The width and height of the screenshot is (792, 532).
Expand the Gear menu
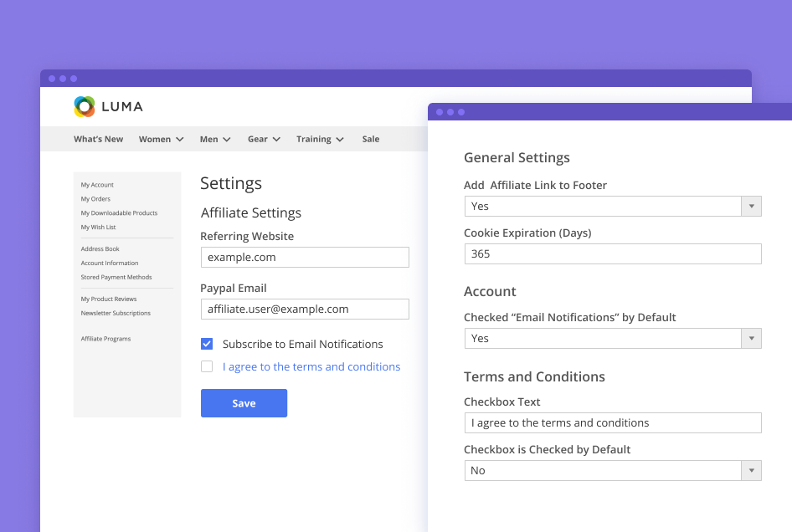click(264, 140)
